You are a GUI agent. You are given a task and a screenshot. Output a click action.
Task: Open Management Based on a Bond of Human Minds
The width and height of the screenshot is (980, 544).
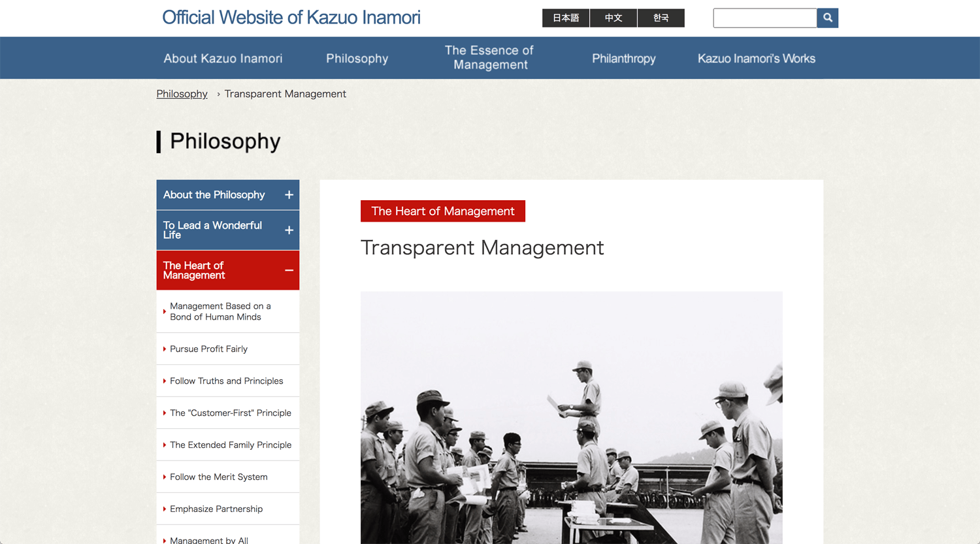[x=228, y=311]
